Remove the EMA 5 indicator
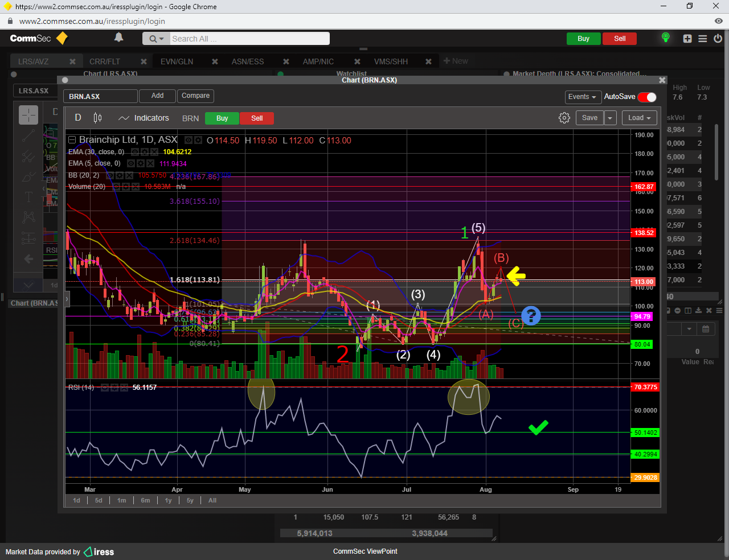The height and width of the screenshot is (560, 729). [150, 163]
